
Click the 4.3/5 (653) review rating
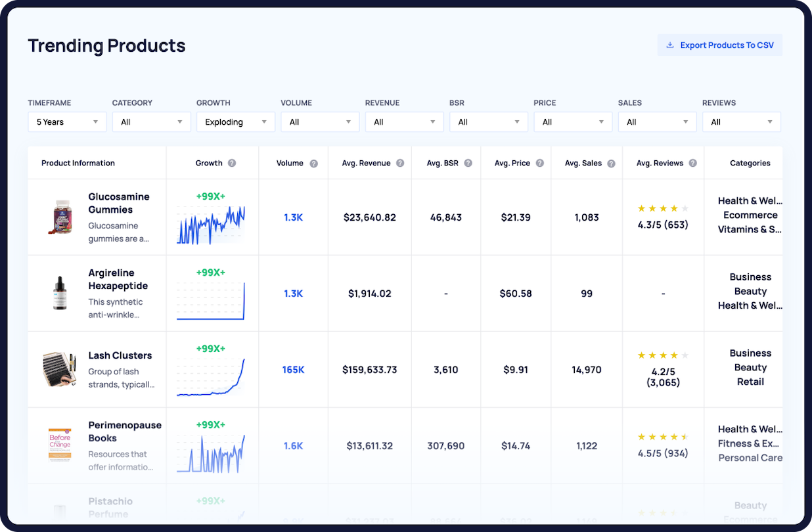point(663,225)
